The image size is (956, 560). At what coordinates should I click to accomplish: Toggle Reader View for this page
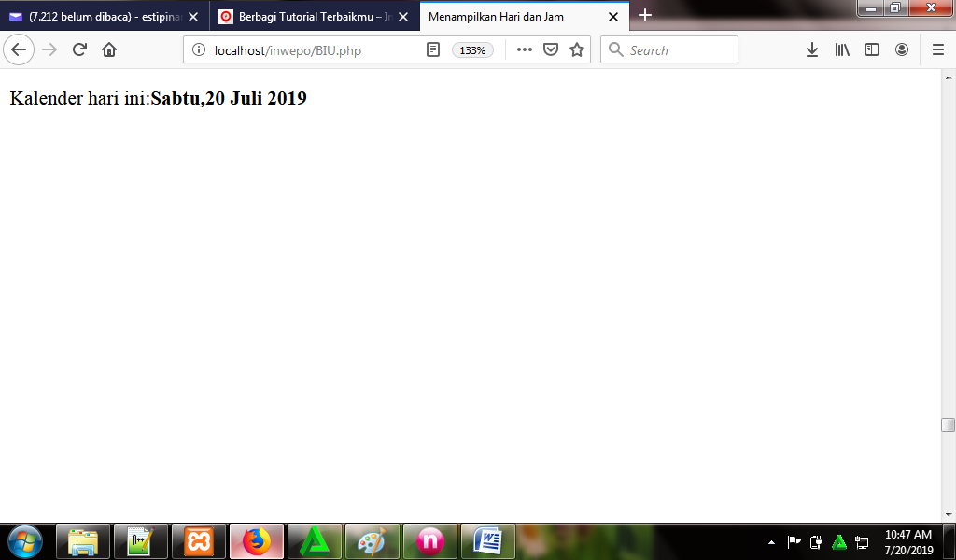click(x=433, y=50)
